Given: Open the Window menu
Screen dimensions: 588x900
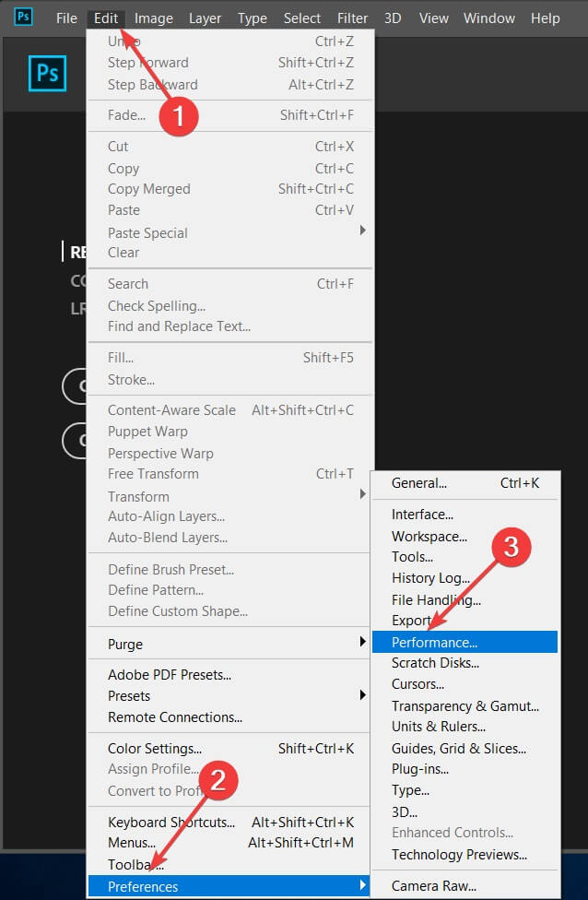Looking at the screenshot, I should [489, 18].
